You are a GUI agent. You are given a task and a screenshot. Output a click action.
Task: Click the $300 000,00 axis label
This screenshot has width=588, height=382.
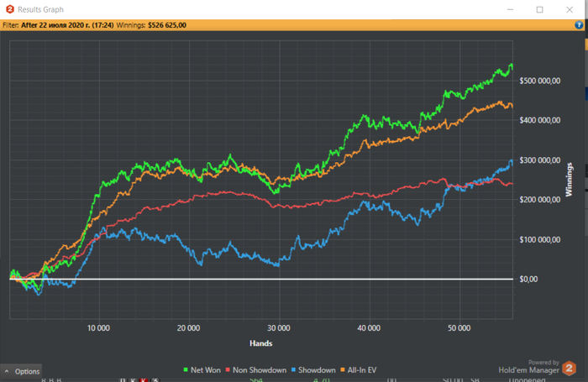pos(540,160)
